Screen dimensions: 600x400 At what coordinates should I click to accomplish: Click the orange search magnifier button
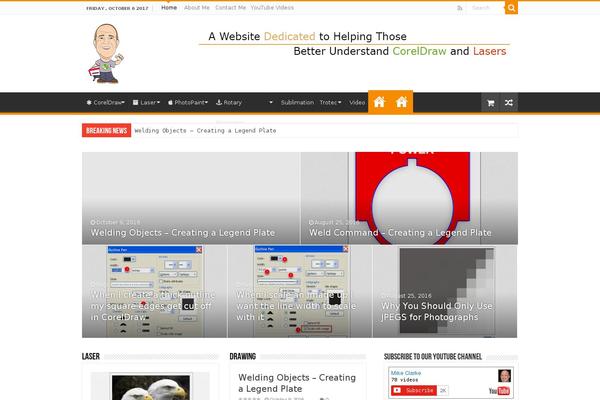point(511,8)
